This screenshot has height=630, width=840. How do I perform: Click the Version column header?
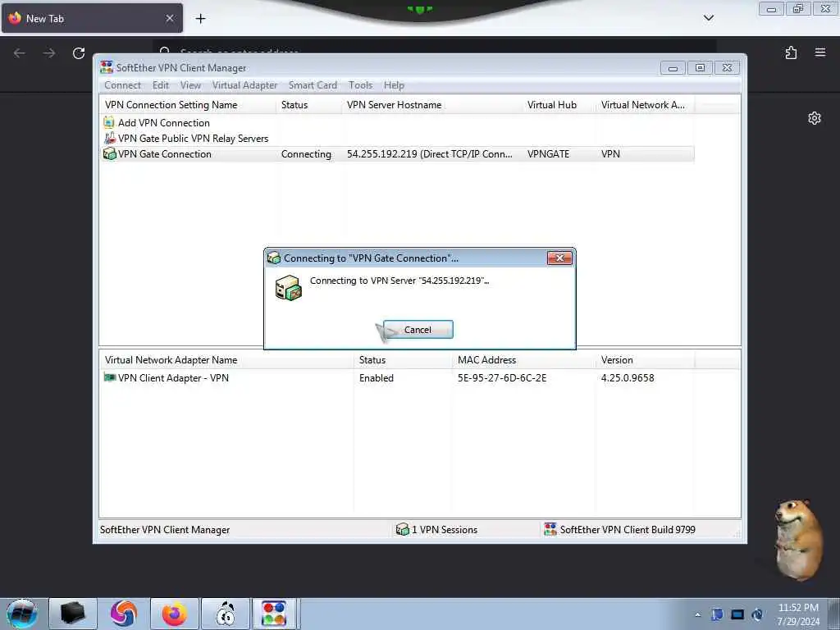[645, 360]
